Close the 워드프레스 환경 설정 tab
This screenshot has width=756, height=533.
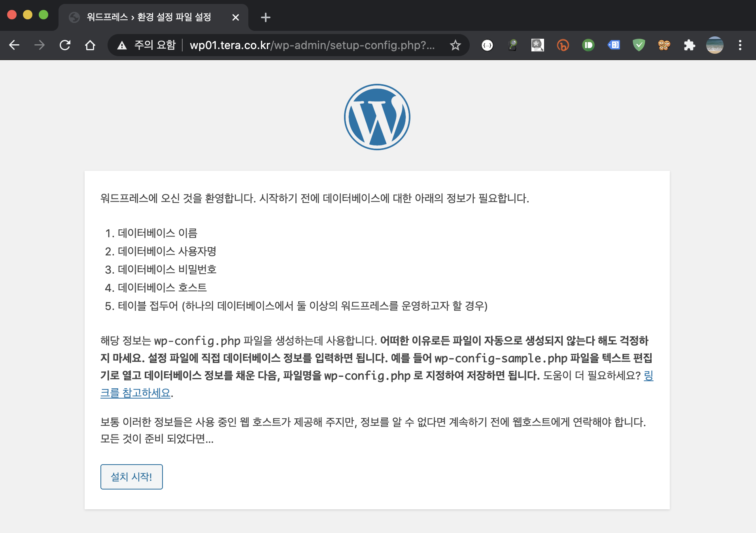point(236,17)
